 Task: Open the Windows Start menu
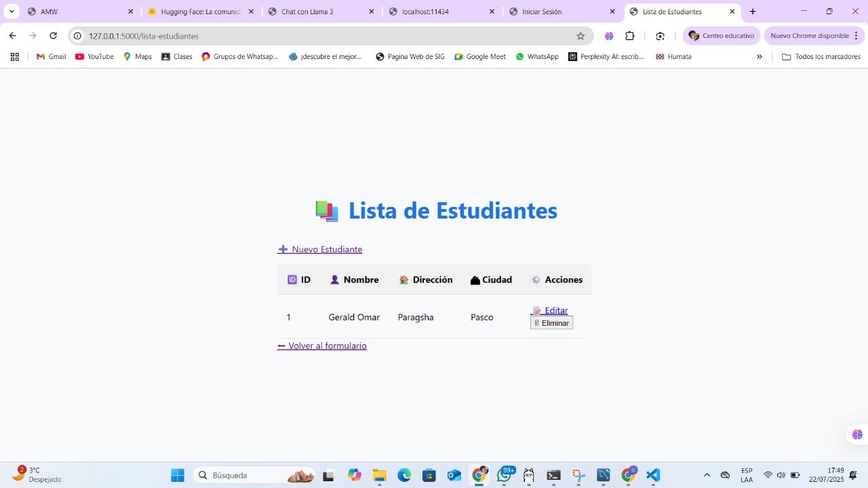pos(178,475)
